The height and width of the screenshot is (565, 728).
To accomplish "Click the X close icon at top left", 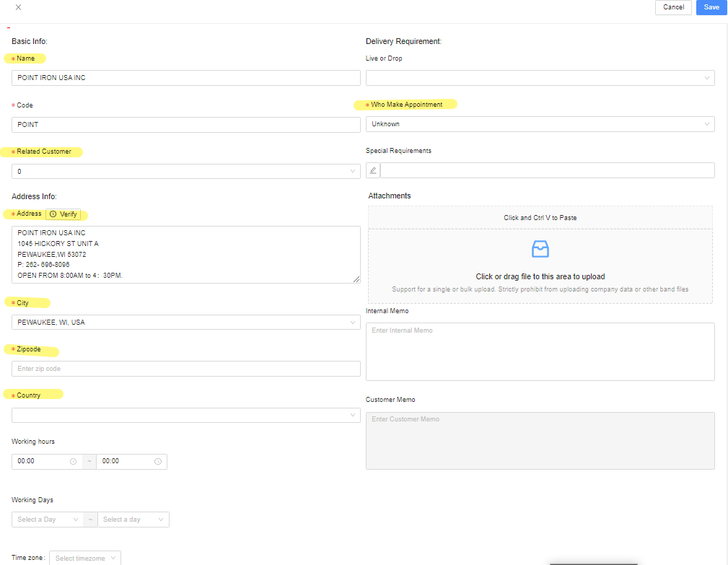I will (18, 7).
